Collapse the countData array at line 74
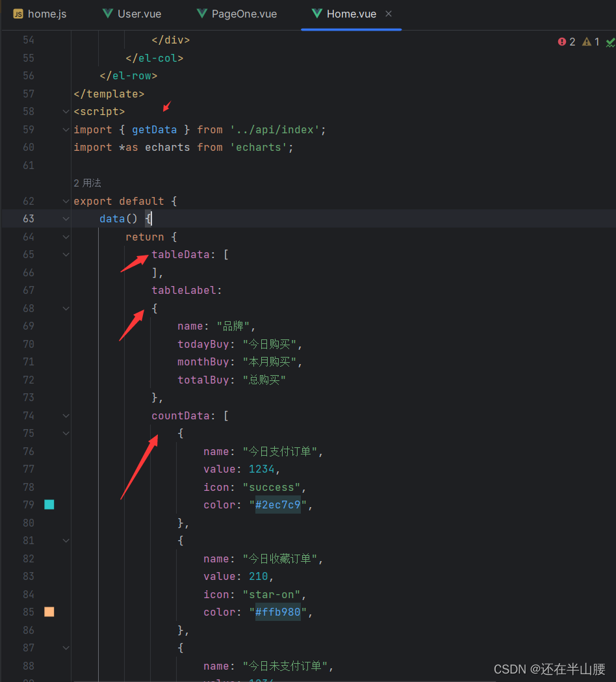This screenshot has height=682, width=616. [65, 415]
